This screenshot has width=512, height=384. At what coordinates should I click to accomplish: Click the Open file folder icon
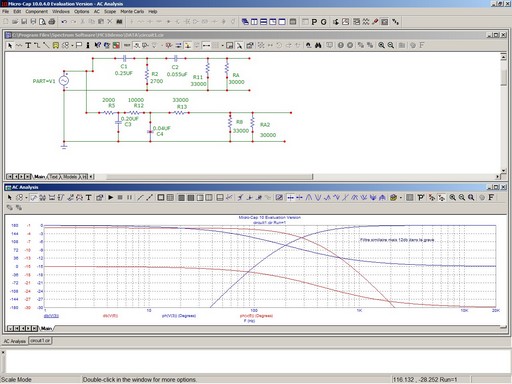[x=15, y=22]
